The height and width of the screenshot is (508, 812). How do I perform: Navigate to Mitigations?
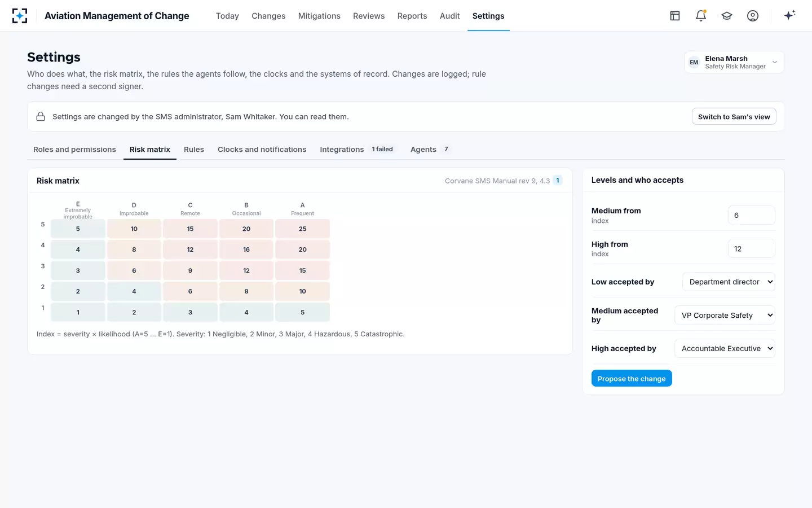[319, 16]
